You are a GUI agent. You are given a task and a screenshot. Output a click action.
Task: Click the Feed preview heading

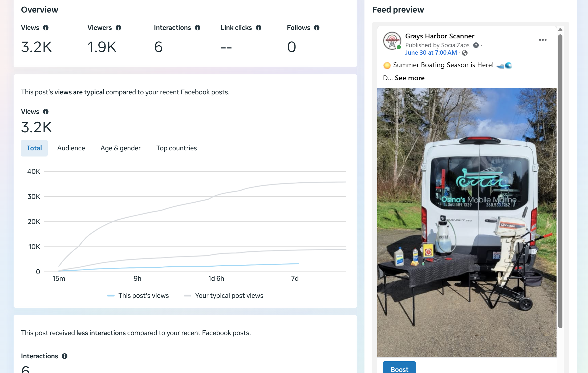click(398, 10)
